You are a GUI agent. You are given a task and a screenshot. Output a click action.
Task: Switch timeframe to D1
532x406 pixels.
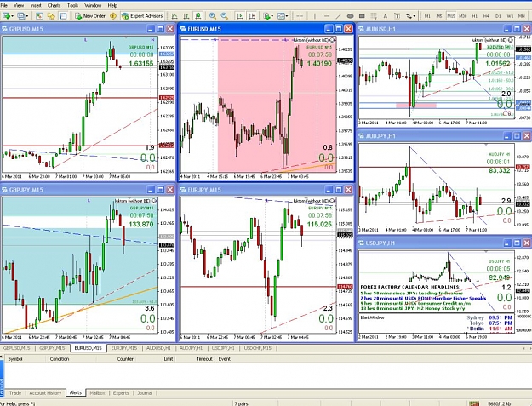pyautogui.click(x=498, y=16)
